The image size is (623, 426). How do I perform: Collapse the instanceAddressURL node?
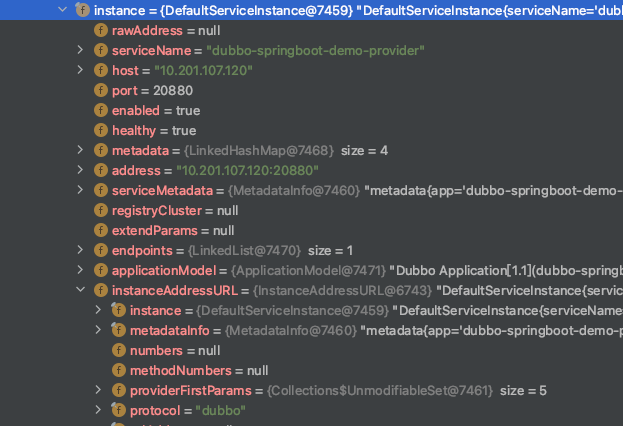(x=81, y=289)
